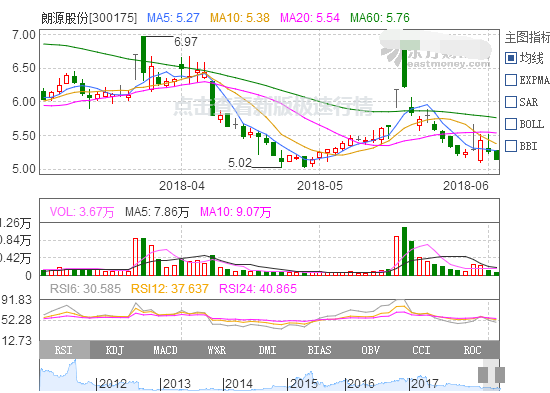
Task: Toggle the BBI indicator checkbox
Action: coord(511,146)
